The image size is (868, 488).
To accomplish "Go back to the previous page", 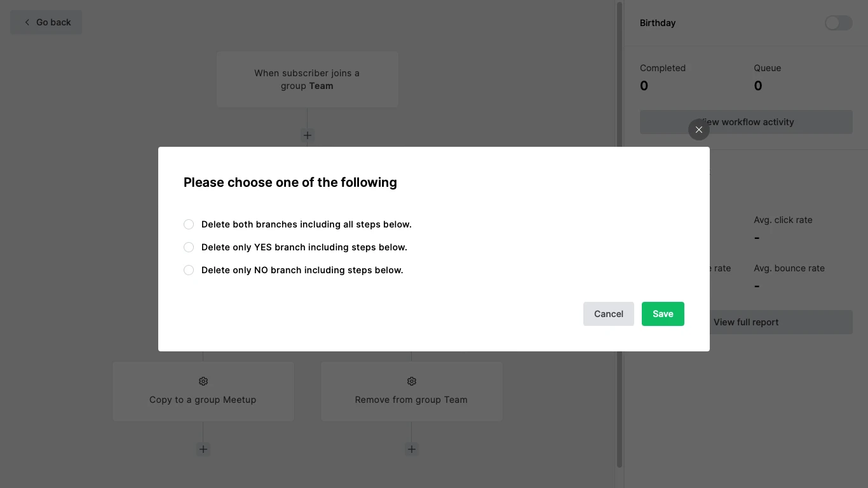I will [x=46, y=22].
